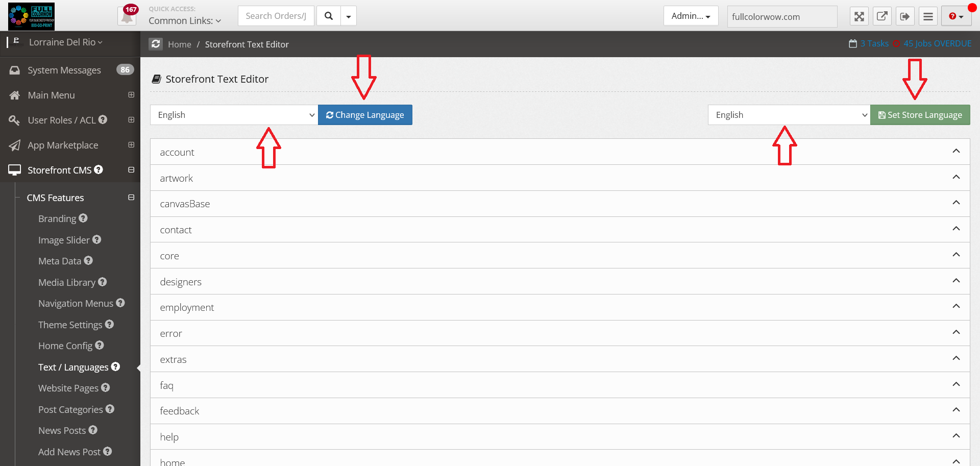Expand the App Marketplace plus toggle

tap(131, 145)
